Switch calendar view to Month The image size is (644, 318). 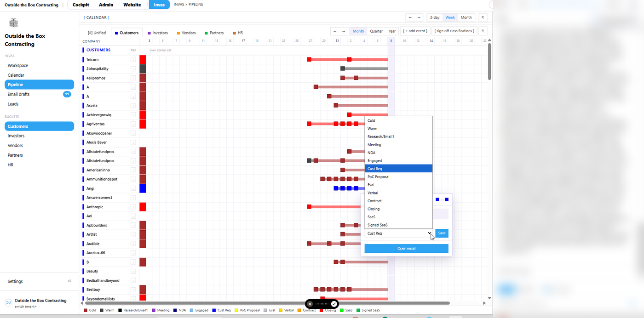click(x=466, y=17)
